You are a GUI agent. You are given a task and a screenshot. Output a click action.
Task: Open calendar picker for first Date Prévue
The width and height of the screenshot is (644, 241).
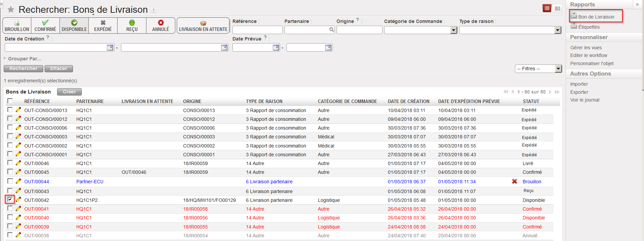click(276, 48)
